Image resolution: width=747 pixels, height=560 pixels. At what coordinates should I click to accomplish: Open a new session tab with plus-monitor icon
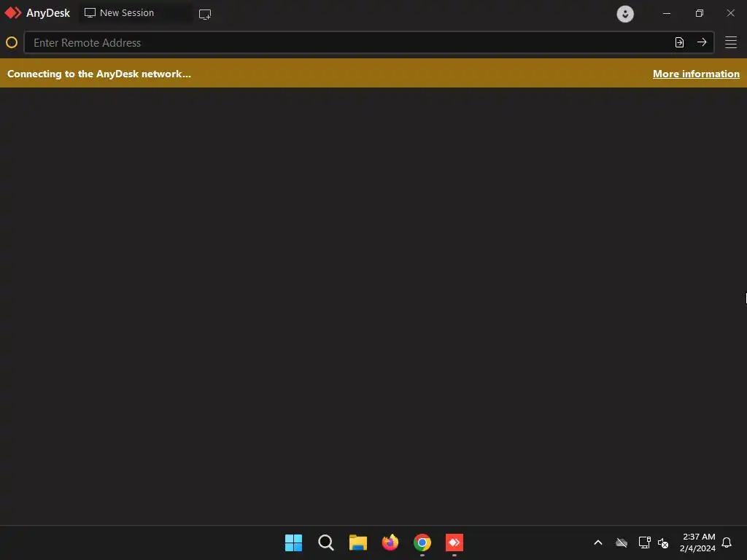[x=205, y=15]
